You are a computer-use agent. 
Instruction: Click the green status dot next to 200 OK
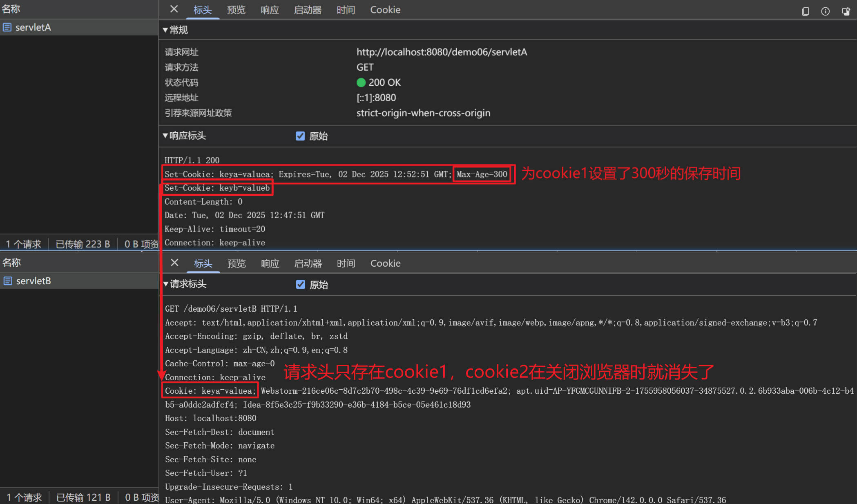(x=361, y=82)
